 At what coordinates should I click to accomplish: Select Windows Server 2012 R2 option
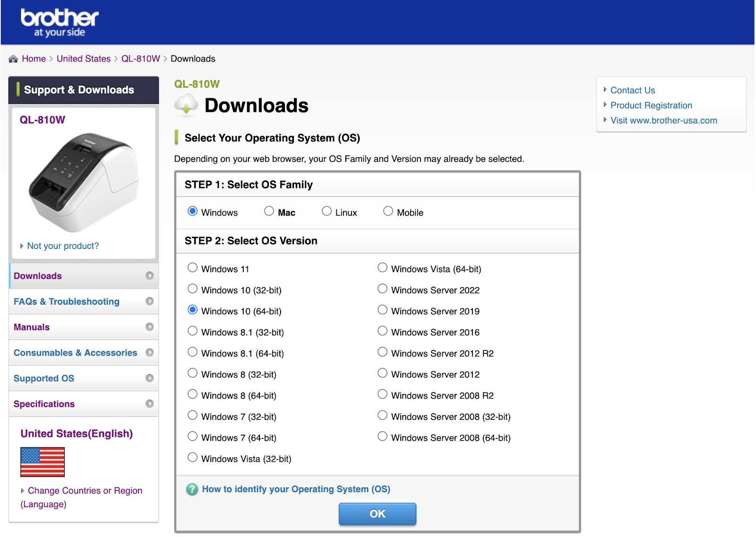click(x=382, y=352)
